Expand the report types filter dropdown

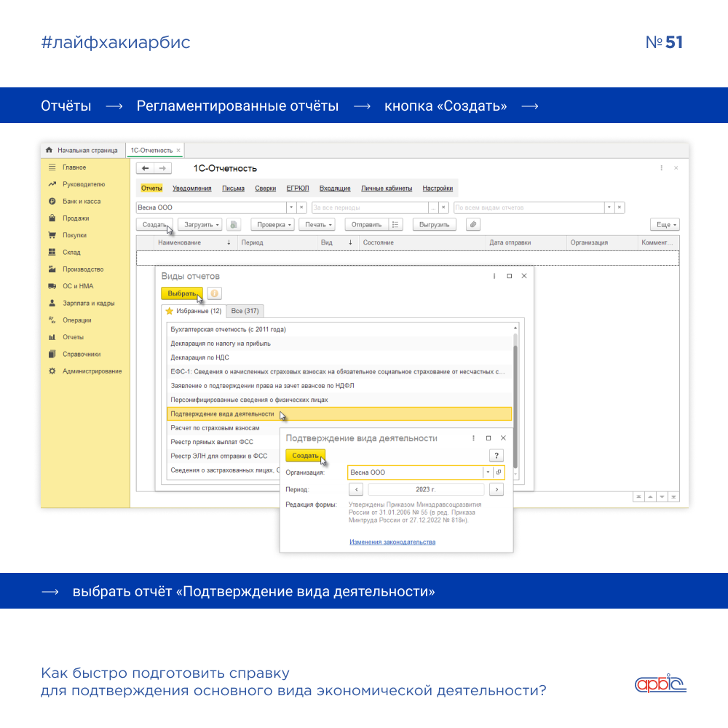pos(609,207)
